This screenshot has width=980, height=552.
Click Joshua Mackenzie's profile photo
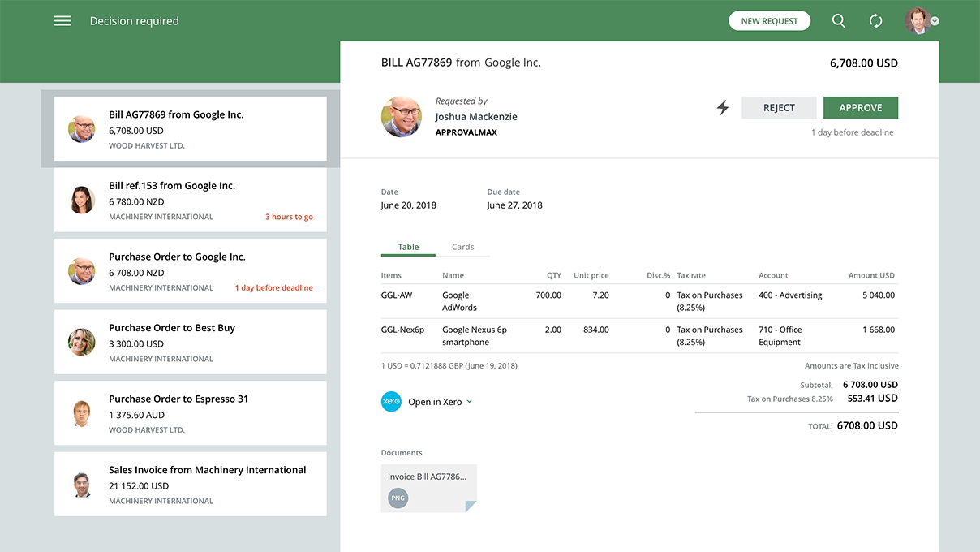coord(401,116)
